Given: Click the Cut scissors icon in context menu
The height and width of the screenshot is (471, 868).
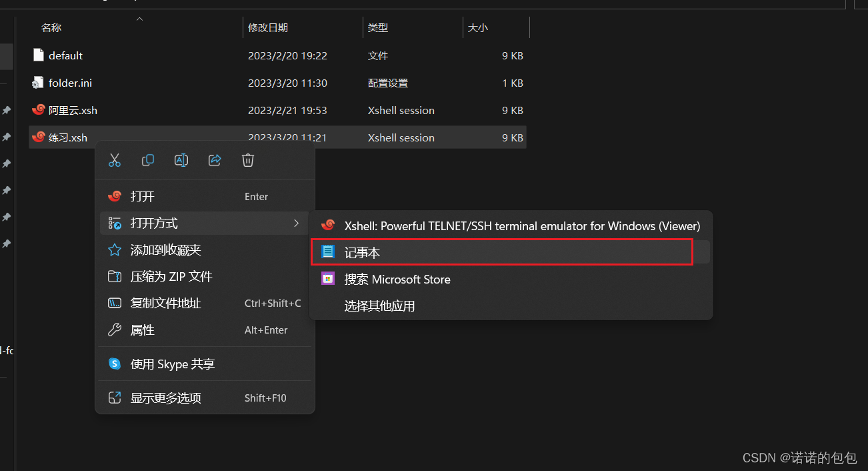Looking at the screenshot, I should (x=115, y=160).
